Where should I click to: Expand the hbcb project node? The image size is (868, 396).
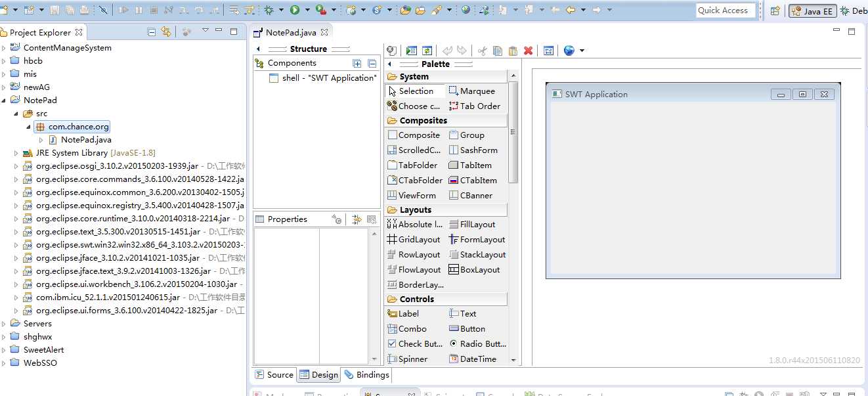pyautogui.click(x=4, y=60)
